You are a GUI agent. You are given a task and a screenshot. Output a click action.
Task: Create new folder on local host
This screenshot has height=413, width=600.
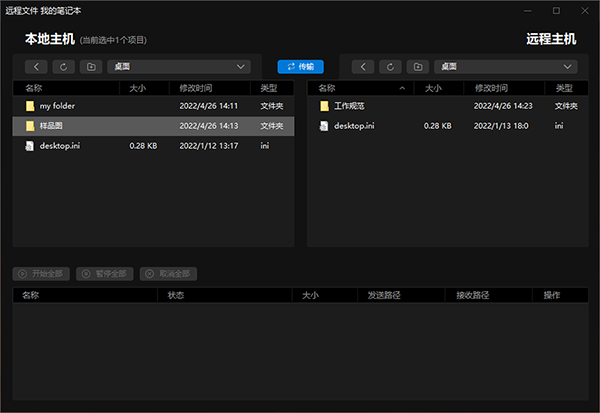(x=91, y=67)
